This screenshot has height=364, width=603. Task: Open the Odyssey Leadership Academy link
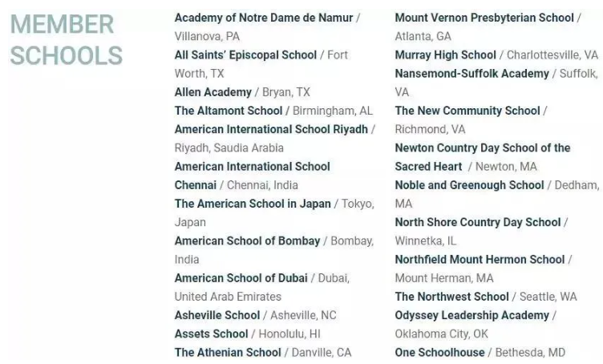(471, 315)
